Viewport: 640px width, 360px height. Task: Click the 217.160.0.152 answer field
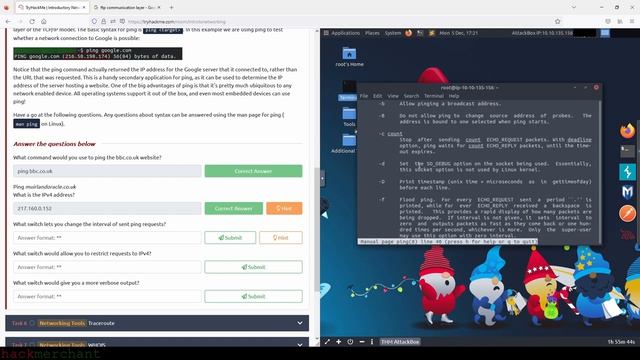[107, 208]
